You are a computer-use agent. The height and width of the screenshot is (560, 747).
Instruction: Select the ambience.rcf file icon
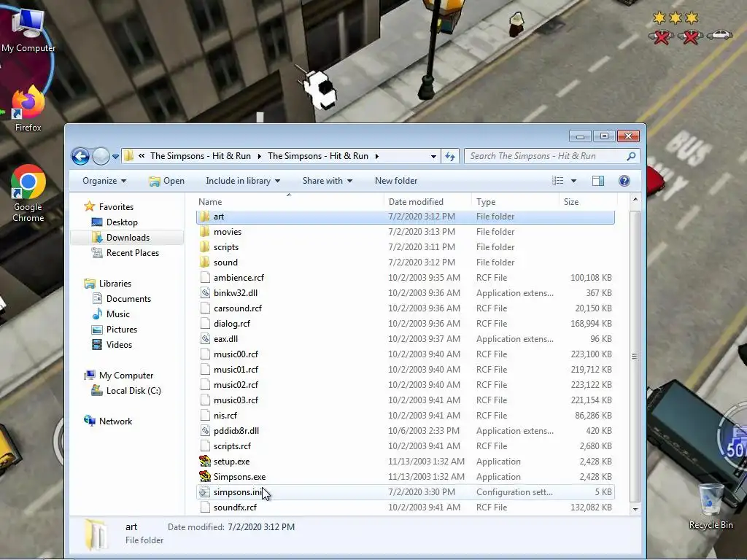tap(205, 278)
